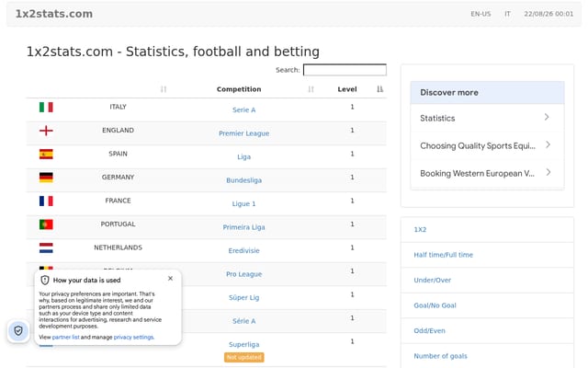The height and width of the screenshot is (368, 588).
Task: Sort by Competition column arrows
Action: pos(311,89)
